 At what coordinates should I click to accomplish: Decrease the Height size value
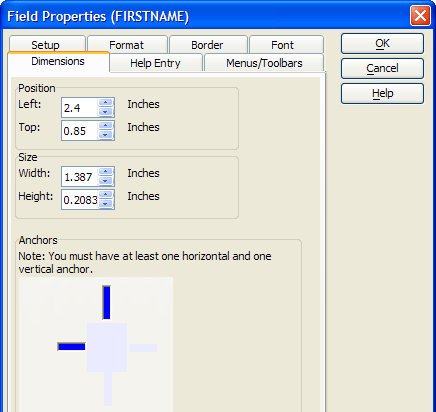(x=106, y=203)
